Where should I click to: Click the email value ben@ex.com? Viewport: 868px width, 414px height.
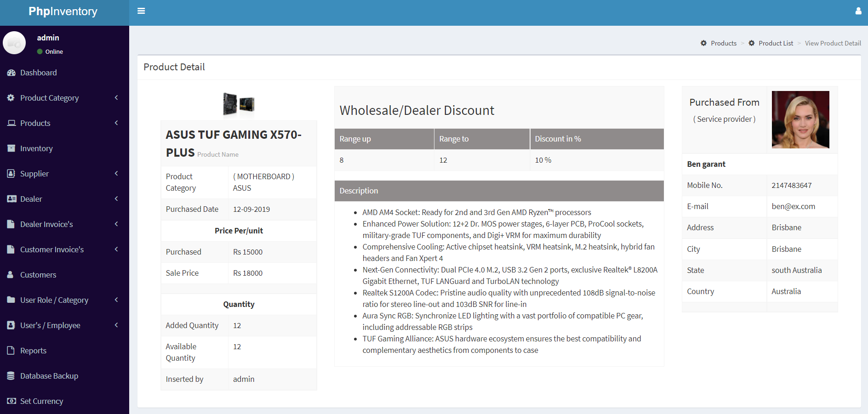click(794, 206)
